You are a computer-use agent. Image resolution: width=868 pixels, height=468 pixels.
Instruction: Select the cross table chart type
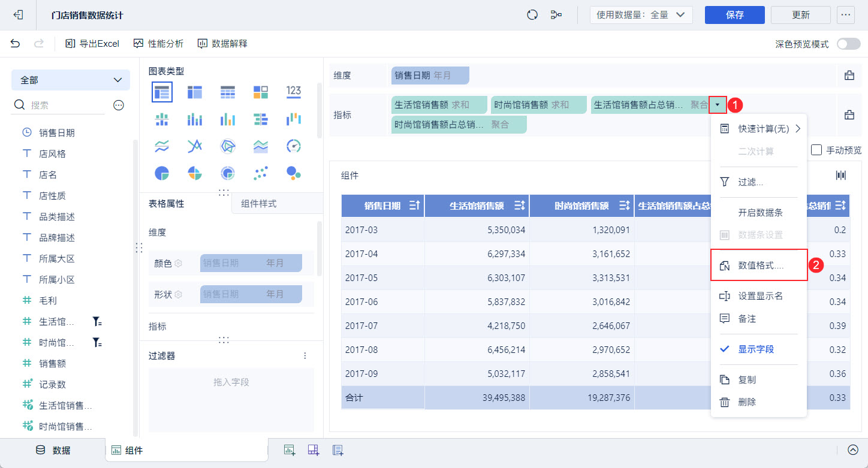pyautogui.click(x=195, y=92)
